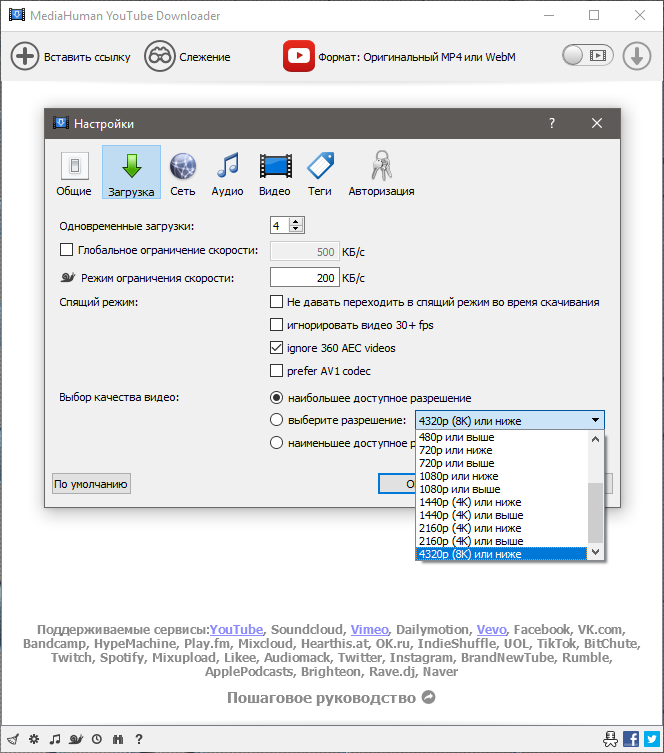
Task: Click the app icon in main title bar
Action: click(17, 15)
